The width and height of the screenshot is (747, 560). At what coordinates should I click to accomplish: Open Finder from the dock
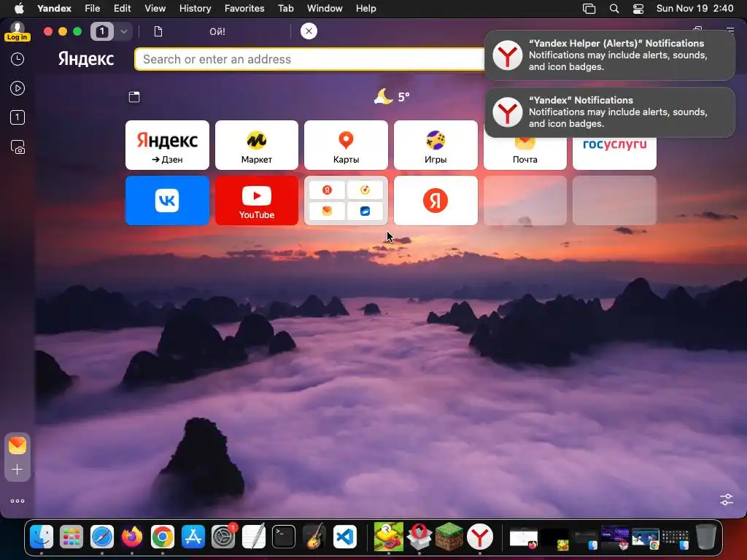(x=42, y=537)
